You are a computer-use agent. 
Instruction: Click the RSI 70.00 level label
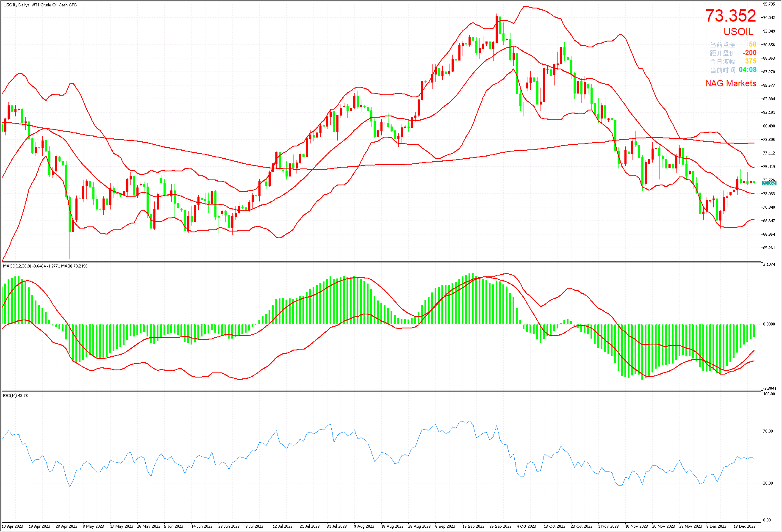(768, 431)
